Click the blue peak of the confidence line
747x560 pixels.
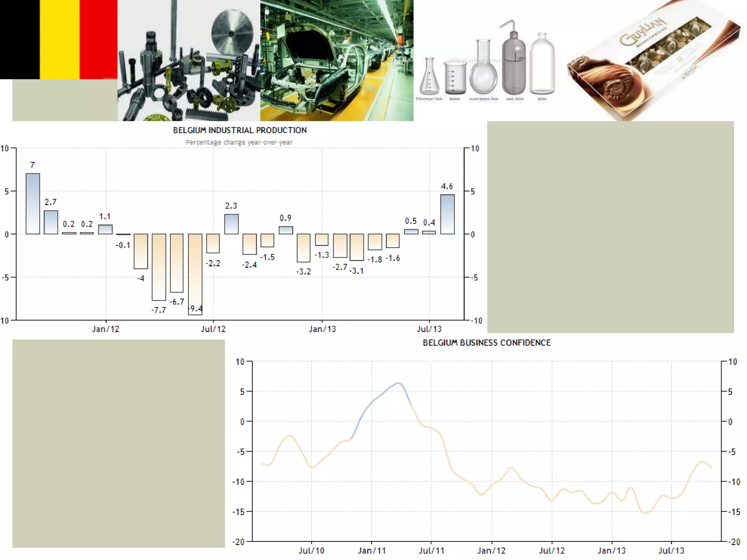tap(398, 383)
